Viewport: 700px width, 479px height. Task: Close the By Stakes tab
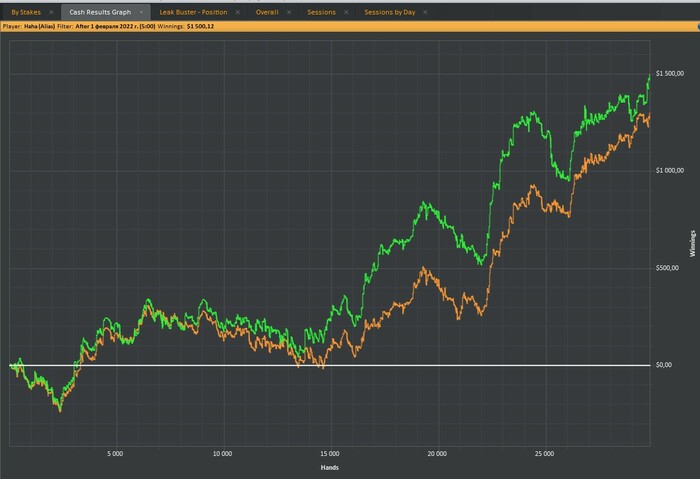[x=51, y=12]
